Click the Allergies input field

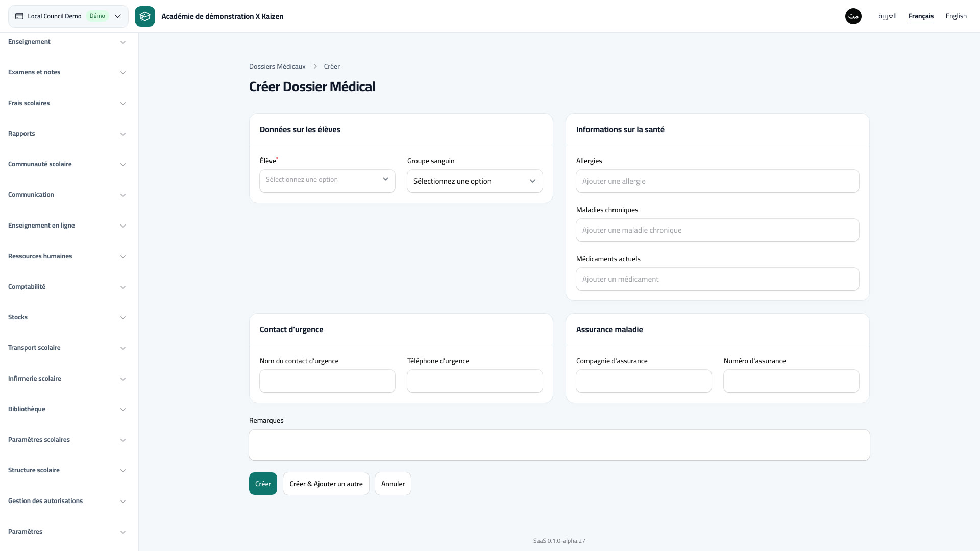[x=718, y=181]
